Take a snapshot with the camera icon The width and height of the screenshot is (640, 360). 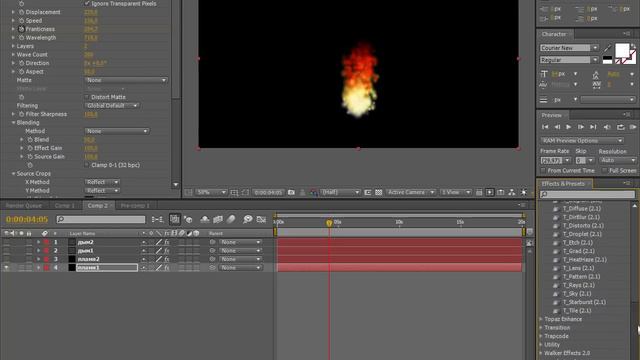[x=291, y=192]
